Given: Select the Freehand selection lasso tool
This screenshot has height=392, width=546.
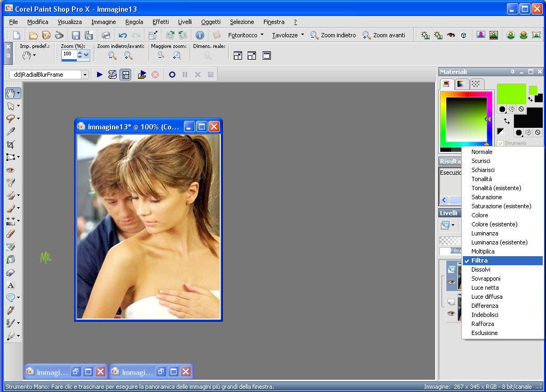Looking at the screenshot, I should click(11, 119).
